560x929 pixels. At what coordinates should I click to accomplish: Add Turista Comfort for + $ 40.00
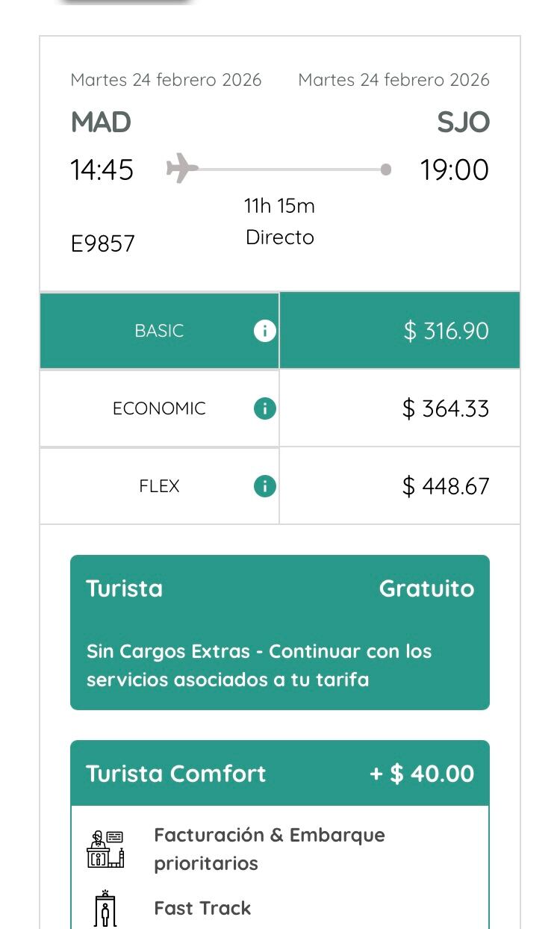pos(422,774)
